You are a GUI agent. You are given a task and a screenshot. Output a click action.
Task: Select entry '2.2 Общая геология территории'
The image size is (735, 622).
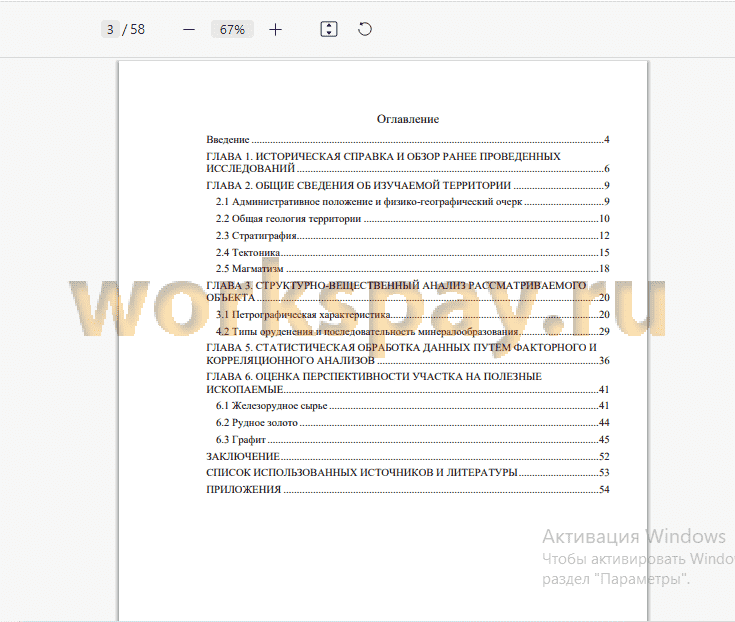pos(412,219)
